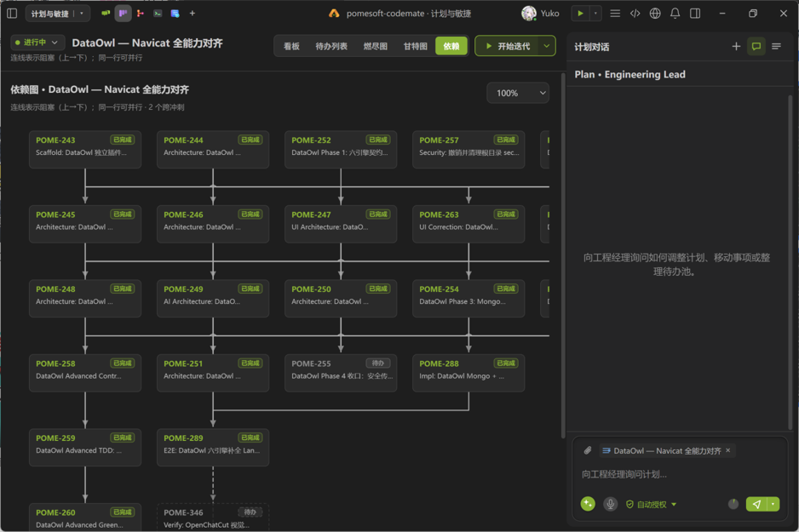Screen dimensions: 799x532
Task: Click the green run play button
Action: [x=580, y=14]
